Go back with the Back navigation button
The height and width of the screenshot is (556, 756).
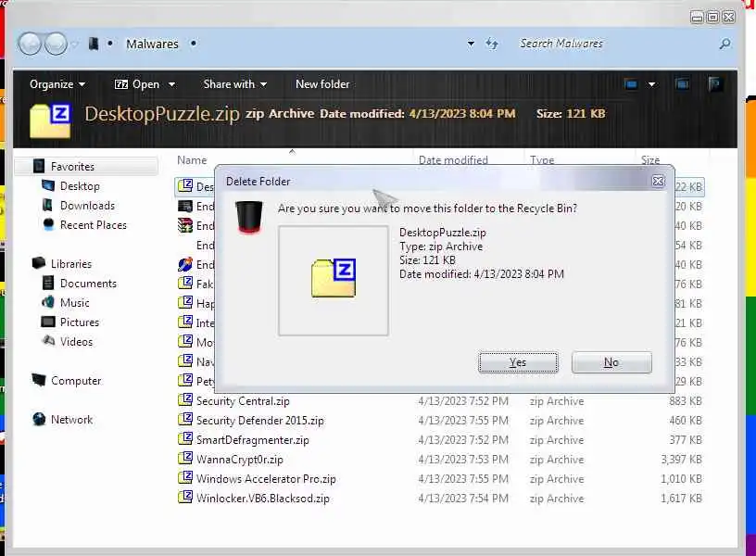click(x=30, y=44)
